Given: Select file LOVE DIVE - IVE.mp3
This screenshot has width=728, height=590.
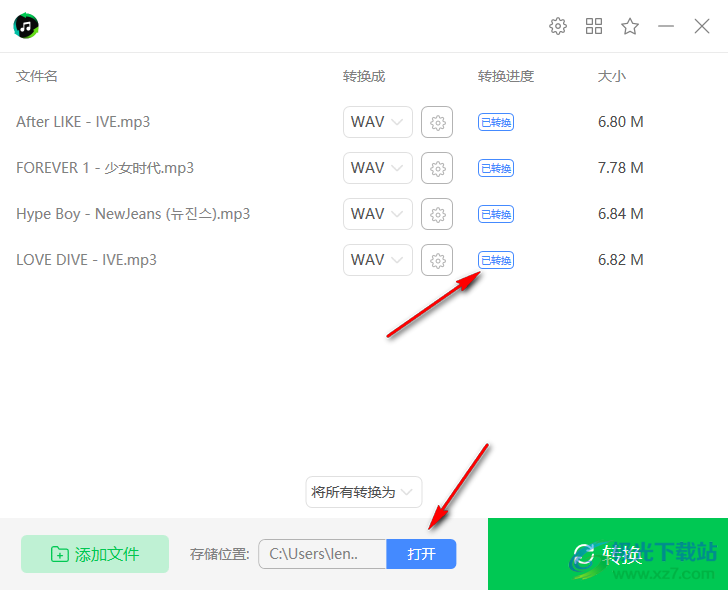Looking at the screenshot, I should (x=86, y=260).
